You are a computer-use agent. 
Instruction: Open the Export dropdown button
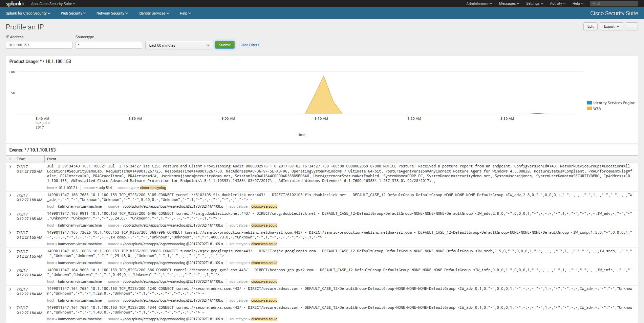click(611, 26)
